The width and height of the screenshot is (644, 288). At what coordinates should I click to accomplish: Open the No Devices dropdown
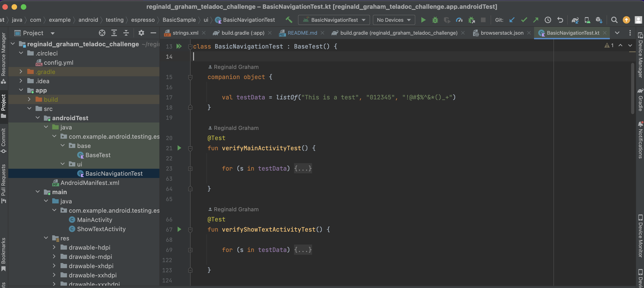(x=394, y=20)
